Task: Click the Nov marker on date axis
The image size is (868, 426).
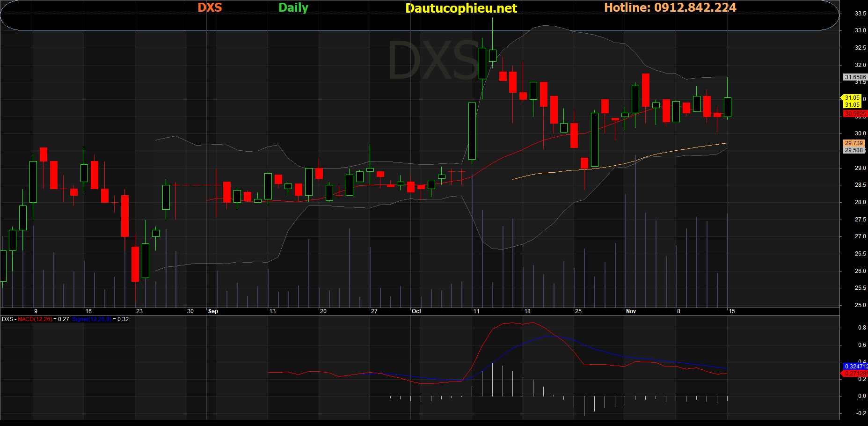Action: point(631,311)
